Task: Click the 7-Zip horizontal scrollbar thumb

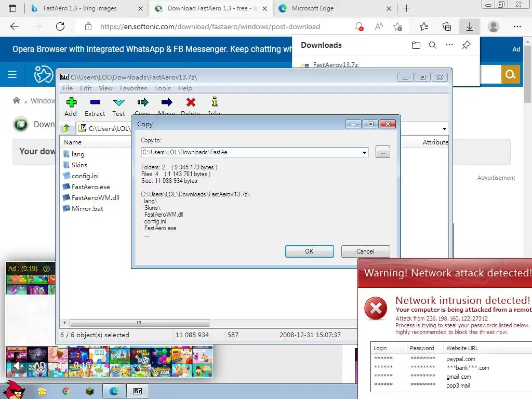Action: pyautogui.click(x=139, y=323)
